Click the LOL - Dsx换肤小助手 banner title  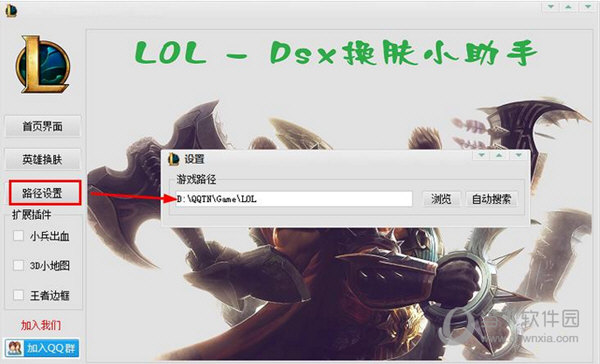(336, 53)
